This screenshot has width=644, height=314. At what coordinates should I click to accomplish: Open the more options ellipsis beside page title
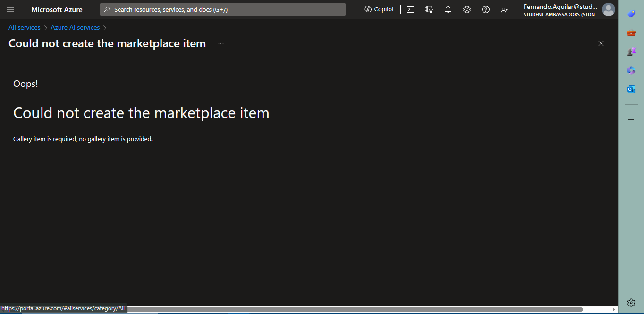[x=220, y=43]
